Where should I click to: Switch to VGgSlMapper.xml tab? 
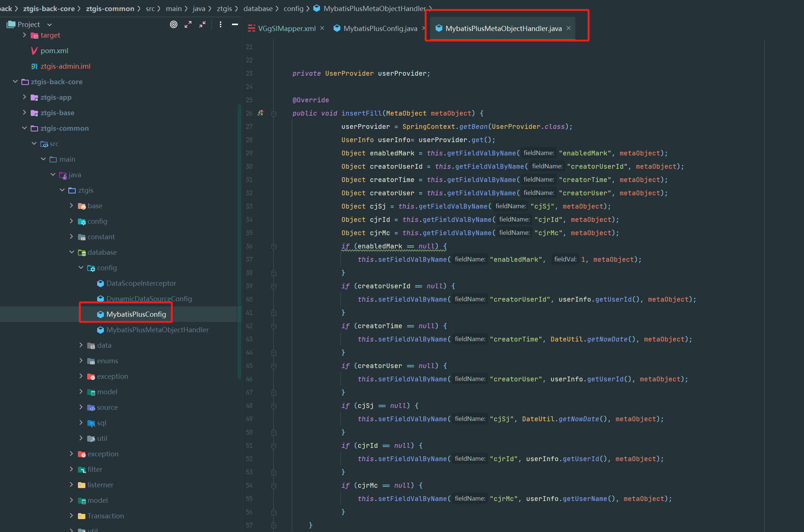point(286,28)
